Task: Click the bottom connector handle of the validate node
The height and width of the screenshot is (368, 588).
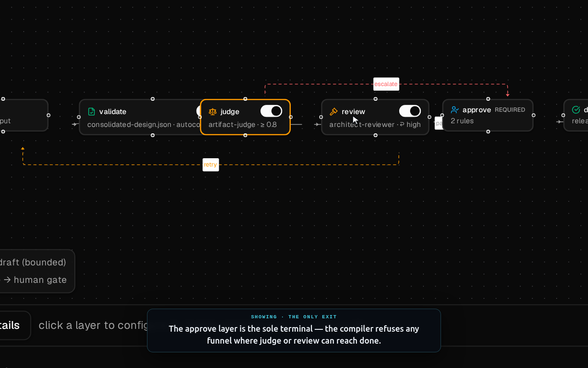Action: pyautogui.click(x=153, y=135)
